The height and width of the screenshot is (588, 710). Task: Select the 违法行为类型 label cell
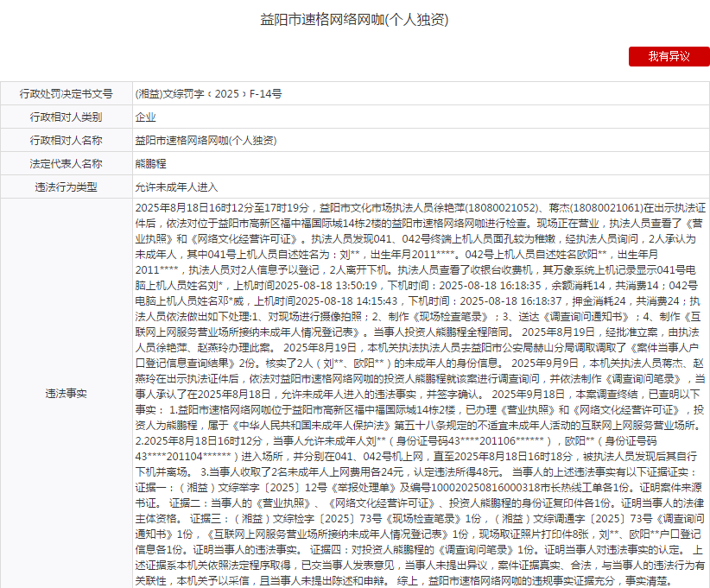[x=66, y=187]
